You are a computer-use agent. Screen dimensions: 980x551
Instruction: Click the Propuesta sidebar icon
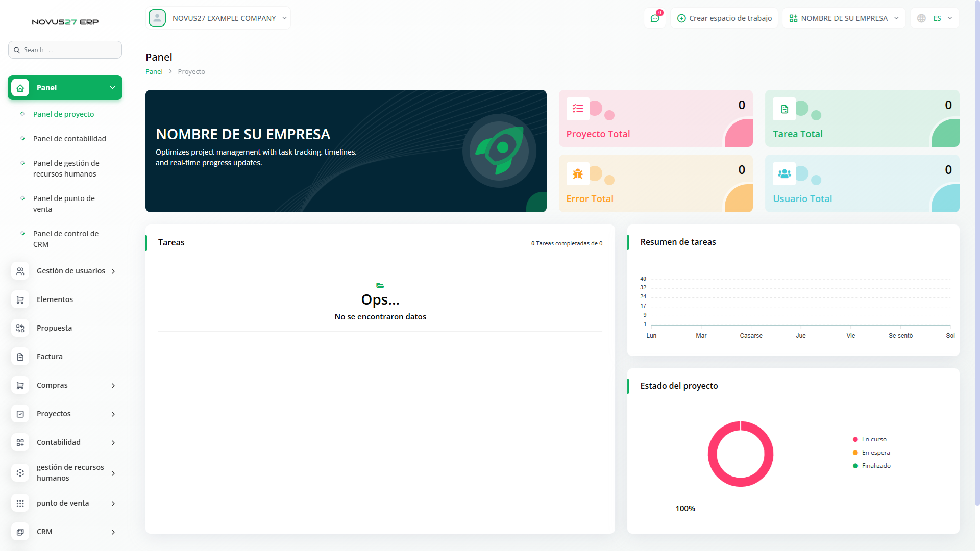(20, 328)
